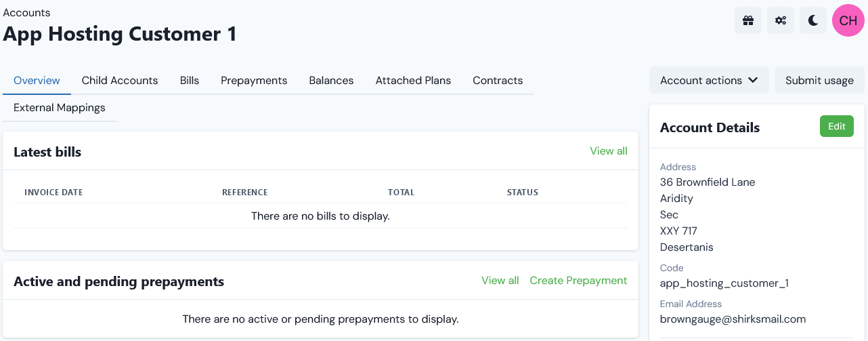Edit the Account Details
Image resolution: width=868 pixels, height=341 pixels.
coord(837,126)
